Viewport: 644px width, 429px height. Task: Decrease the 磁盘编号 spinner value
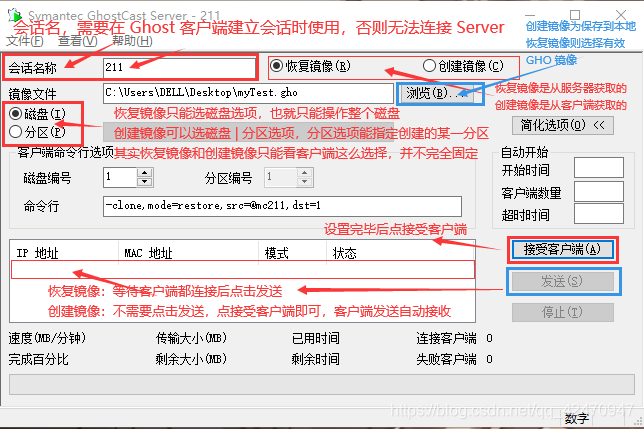click(x=145, y=182)
